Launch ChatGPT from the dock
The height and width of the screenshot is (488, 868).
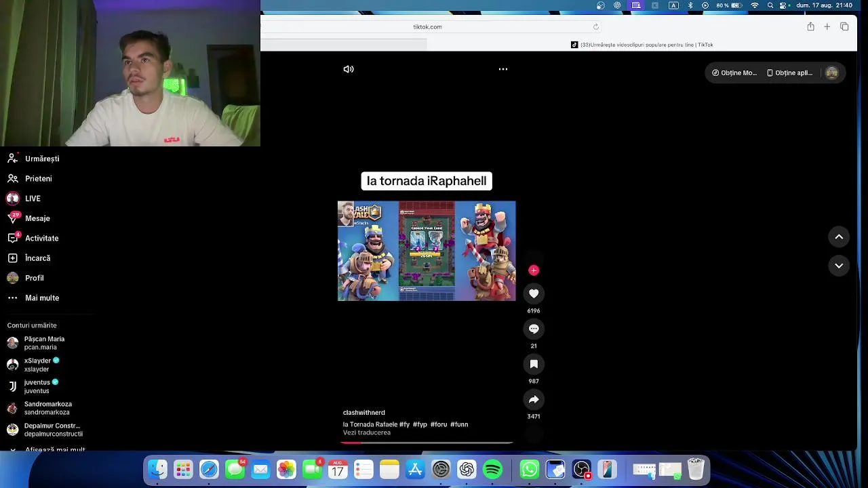coord(467,469)
